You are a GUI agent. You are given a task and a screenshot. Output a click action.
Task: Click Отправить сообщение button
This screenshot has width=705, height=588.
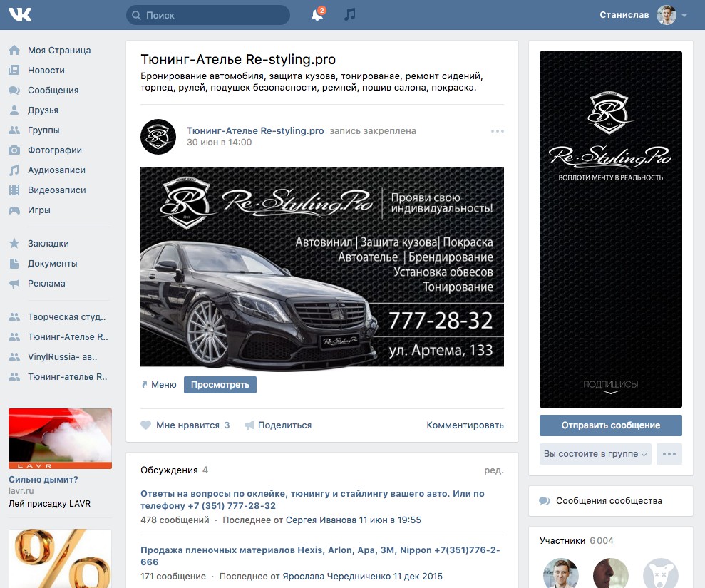tap(611, 425)
